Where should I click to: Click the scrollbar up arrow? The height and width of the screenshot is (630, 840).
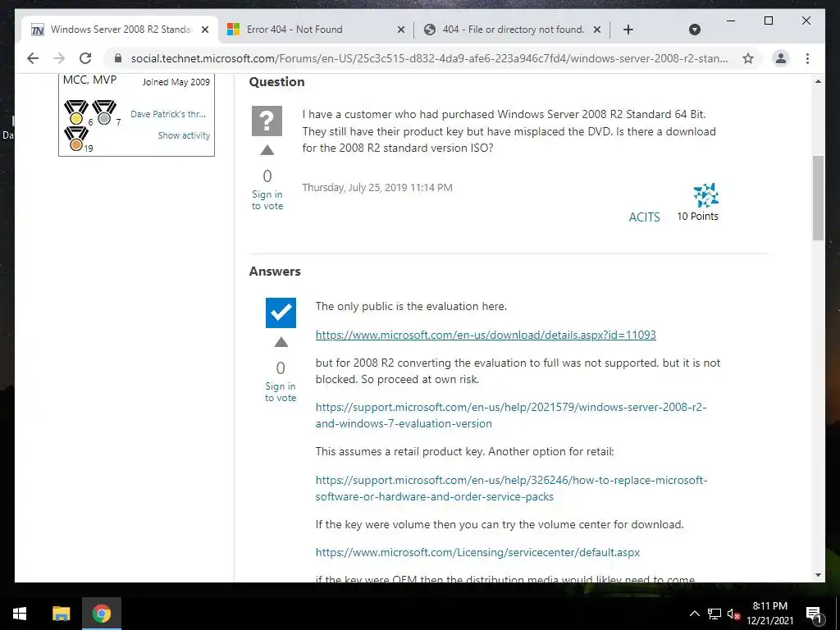coord(818,81)
